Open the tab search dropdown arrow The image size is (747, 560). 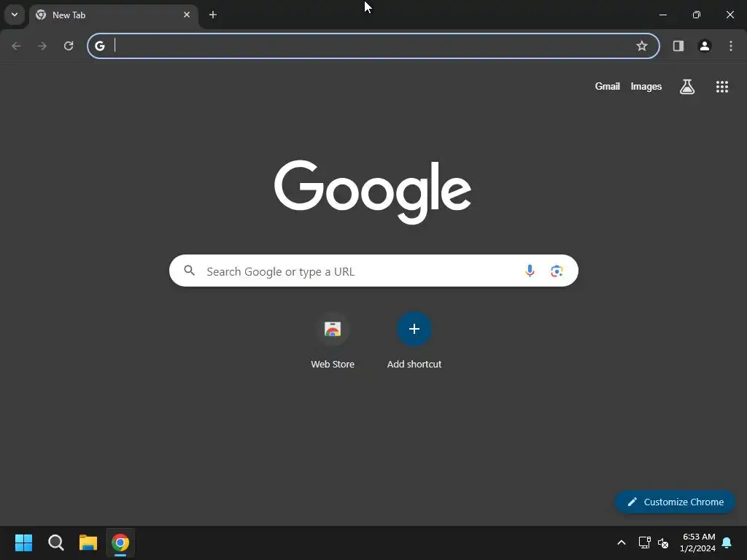[x=15, y=15]
